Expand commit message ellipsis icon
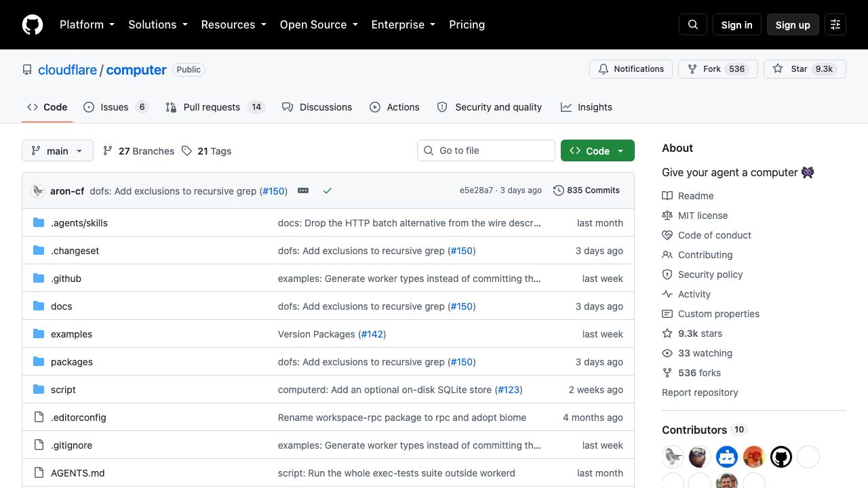This screenshot has height=488, width=868. (x=303, y=190)
